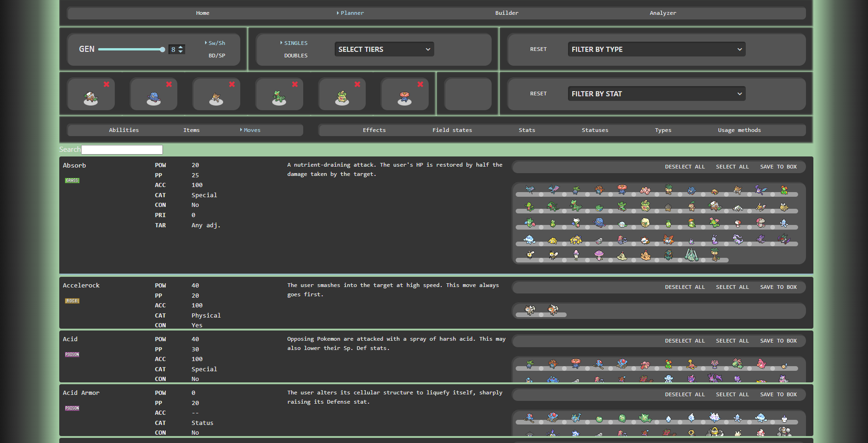868x443 pixels.
Task: Remove Tangela from the team
Action: tap(169, 84)
